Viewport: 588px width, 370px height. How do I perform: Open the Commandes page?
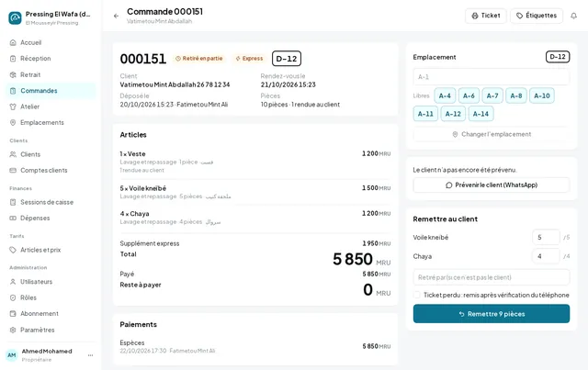pyautogui.click(x=51, y=91)
